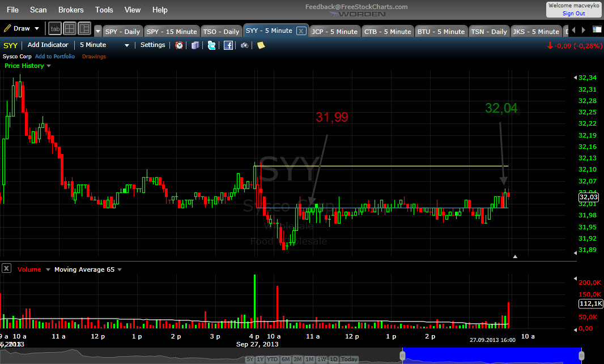The width and height of the screenshot is (604, 364).
Task: Grab the right range slider handle
Action: pos(582,356)
